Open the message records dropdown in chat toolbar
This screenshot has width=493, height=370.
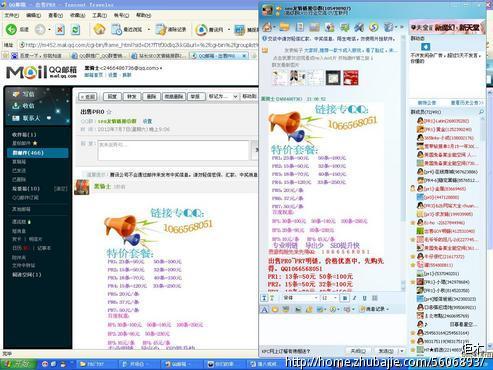(374, 309)
